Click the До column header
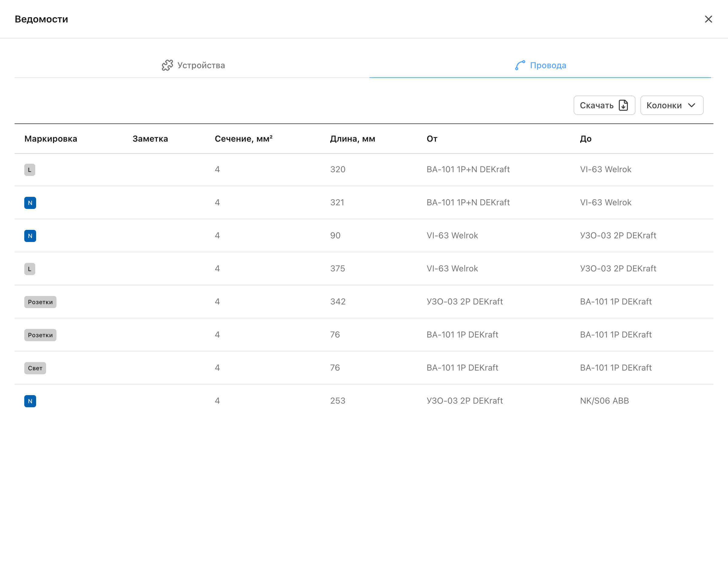Image resolution: width=728 pixels, height=571 pixels. point(585,139)
